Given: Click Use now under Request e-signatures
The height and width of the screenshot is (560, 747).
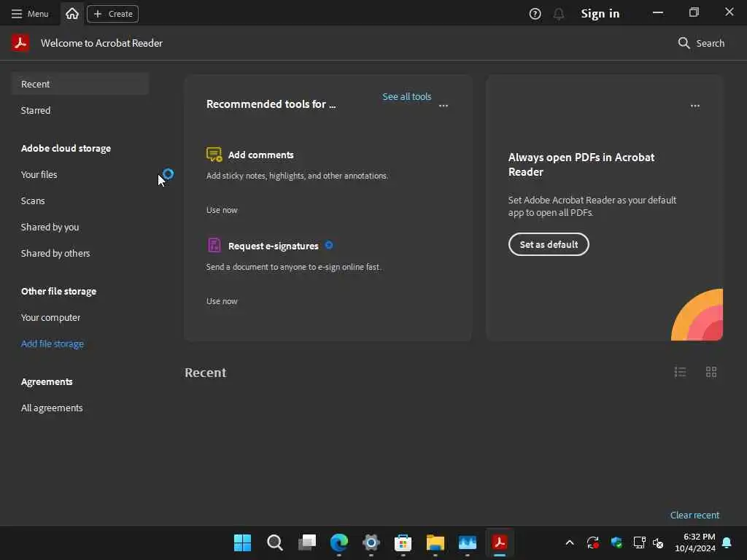Looking at the screenshot, I should pyautogui.click(x=222, y=301).
